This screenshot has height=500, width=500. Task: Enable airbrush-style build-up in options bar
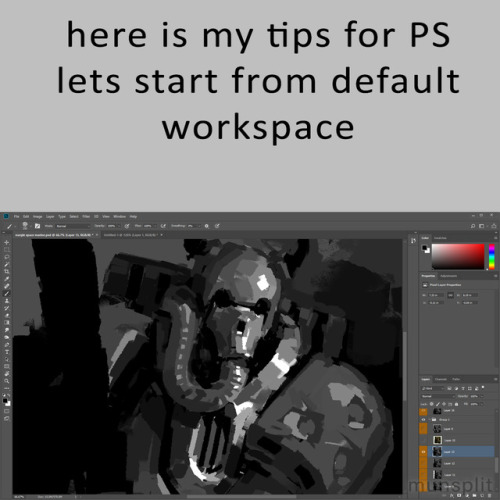tap(163, 226)
